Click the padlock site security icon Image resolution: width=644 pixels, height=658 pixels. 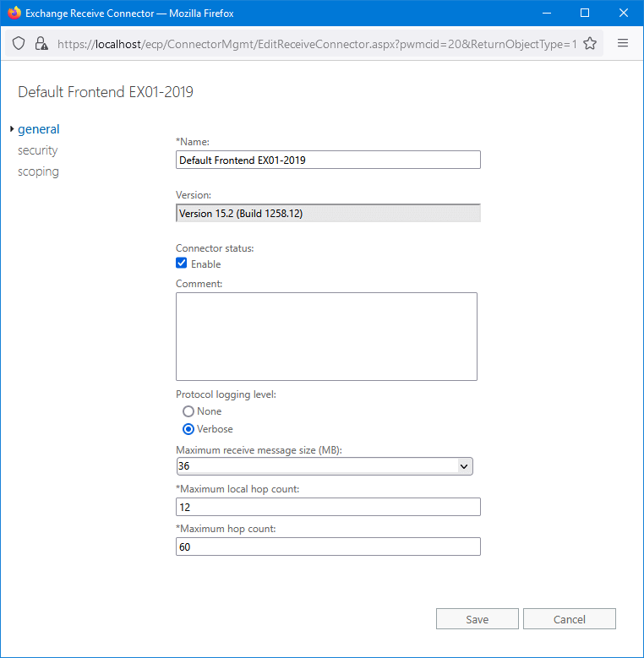pos(41,43)
